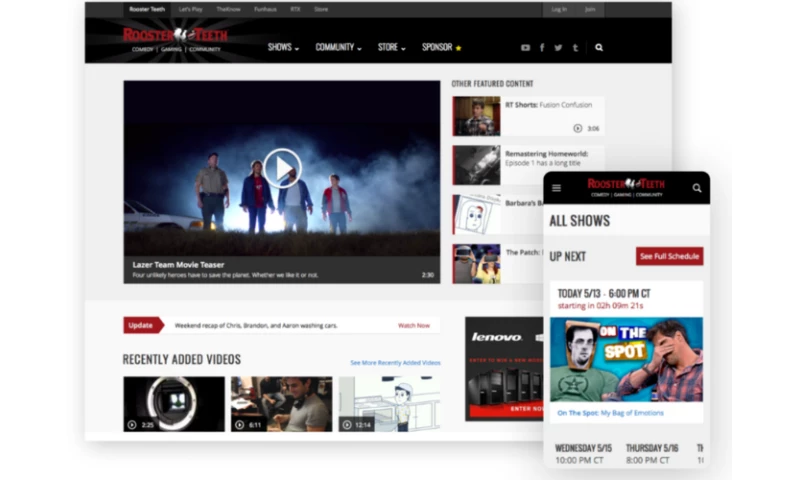Viewport: 800px width, 480px height.
Task: Open See More Recently Added Videos link
Action: 395,362
